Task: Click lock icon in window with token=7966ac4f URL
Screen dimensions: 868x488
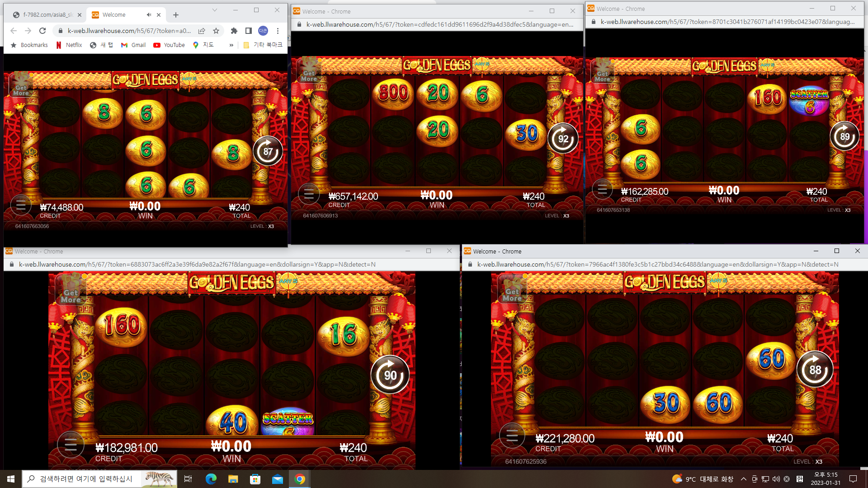Action: [x=470, y=264]
